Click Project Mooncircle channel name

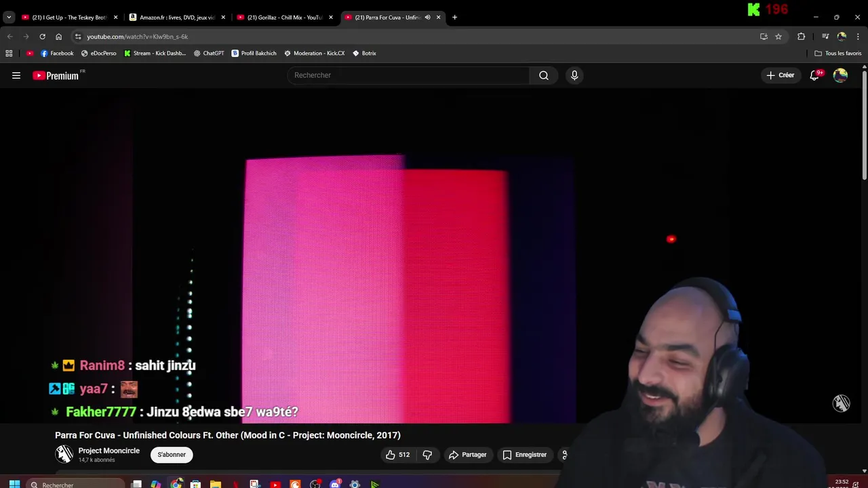coord(109,451)
